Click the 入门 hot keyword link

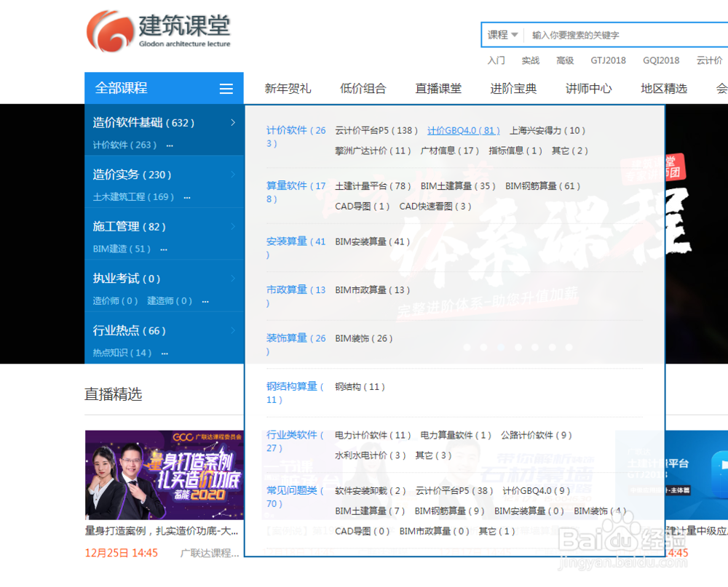(496, 60)
